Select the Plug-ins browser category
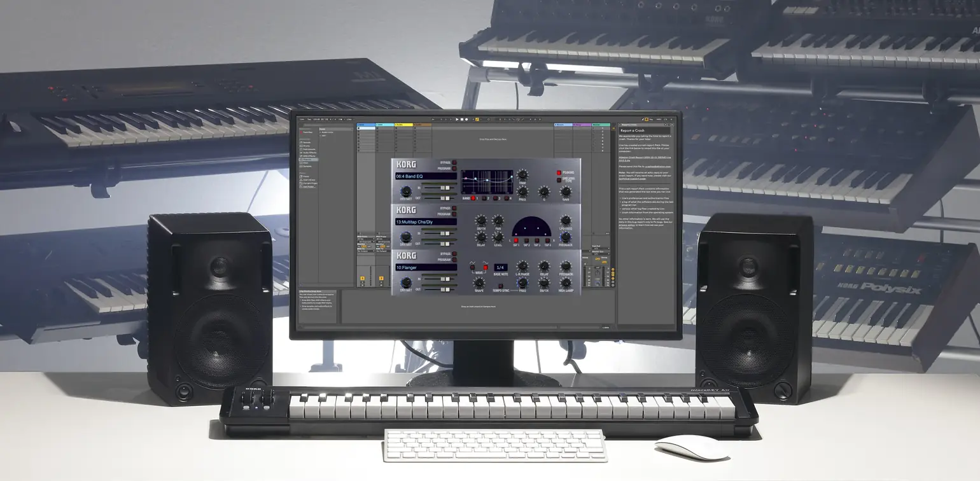 [x=309, y=158]
